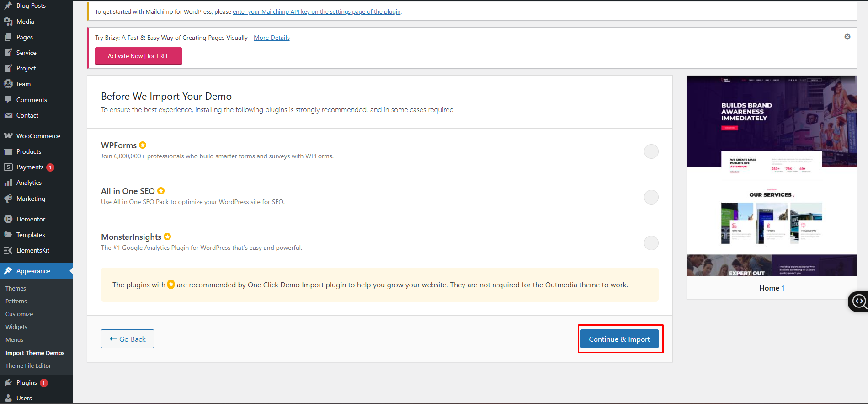Toggle the WPForms plugin switch

651,151
